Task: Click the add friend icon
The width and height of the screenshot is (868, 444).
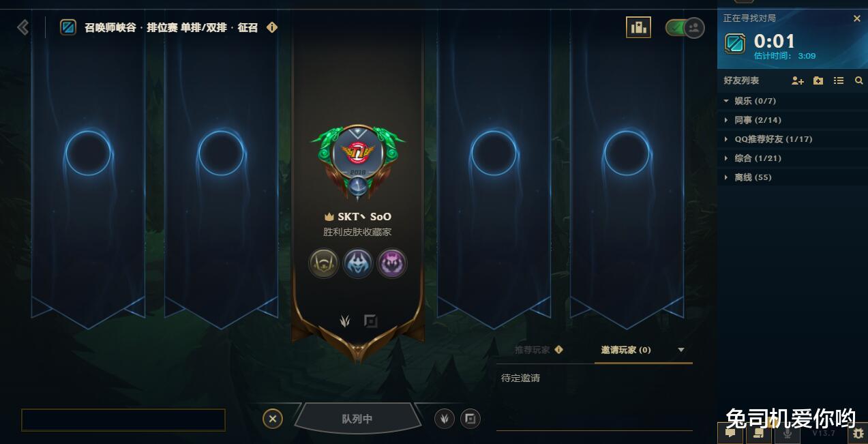Action: [797, 80]
